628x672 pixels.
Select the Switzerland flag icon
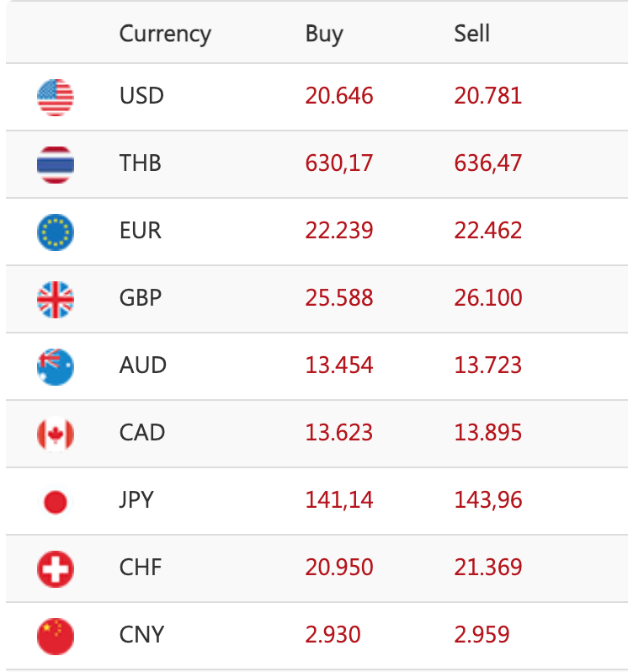coord(56,569)
